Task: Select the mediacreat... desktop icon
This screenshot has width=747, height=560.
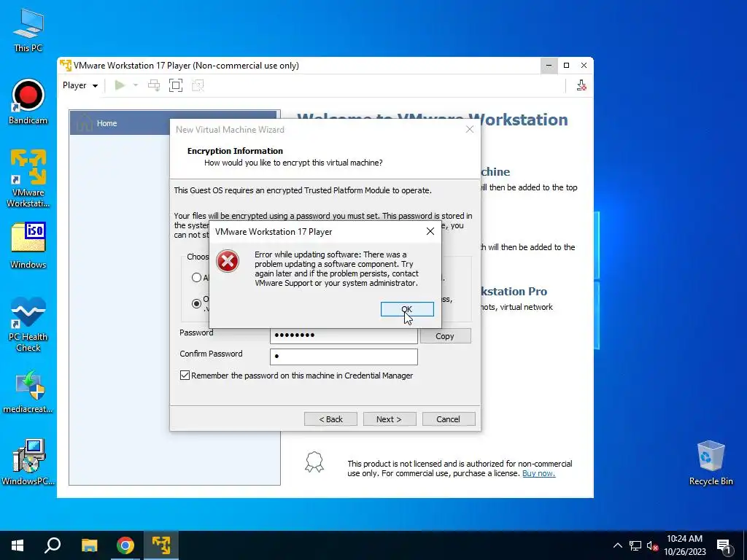Action: (28, 392)
